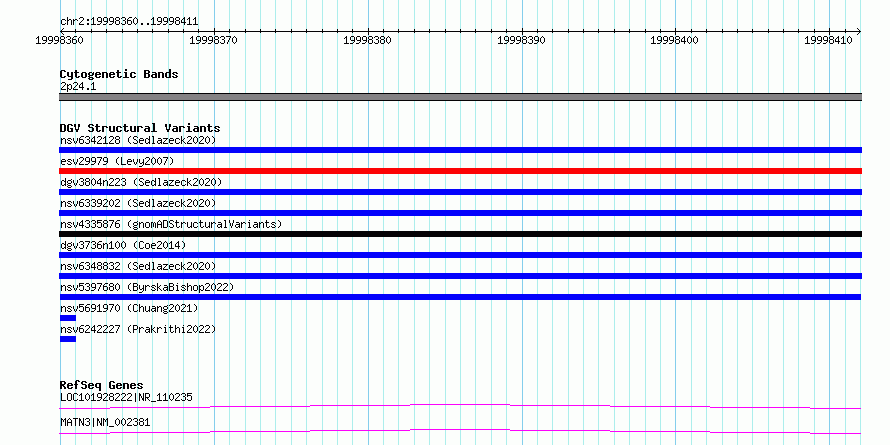Click the blue bar for nsv5397680
This screenshot has height=445, width=890.
coord(460,297)
